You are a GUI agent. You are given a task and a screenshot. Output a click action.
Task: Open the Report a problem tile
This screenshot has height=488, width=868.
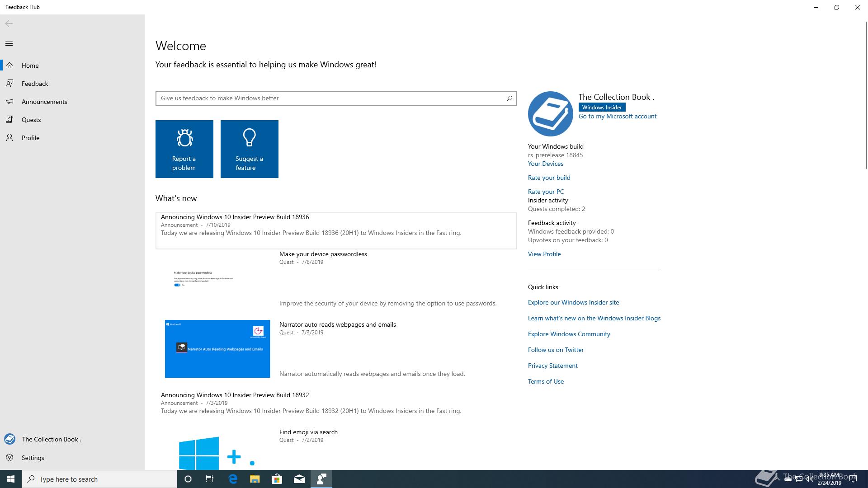click(x=184, y=149)
